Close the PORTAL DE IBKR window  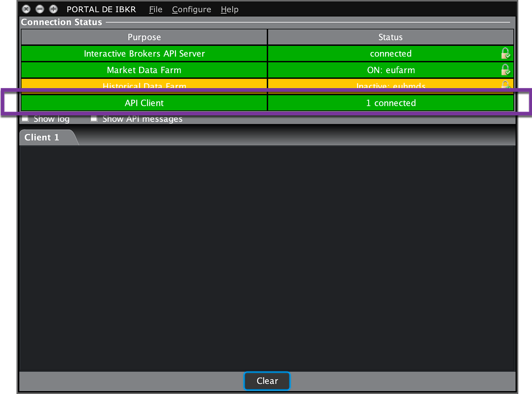click(26, 9)
